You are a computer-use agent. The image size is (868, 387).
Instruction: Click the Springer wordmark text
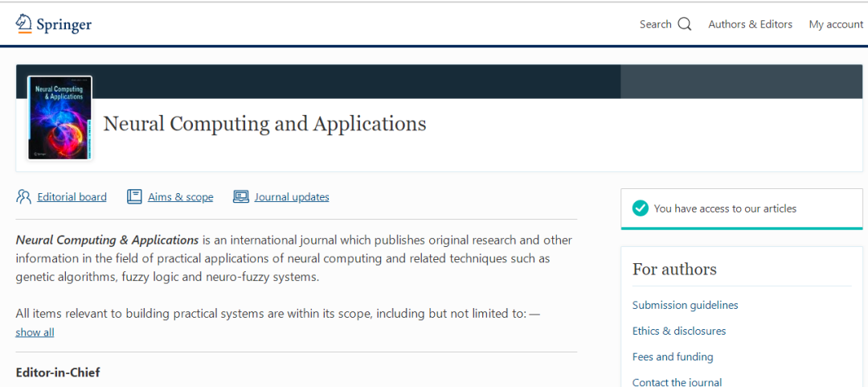(63, 24)
